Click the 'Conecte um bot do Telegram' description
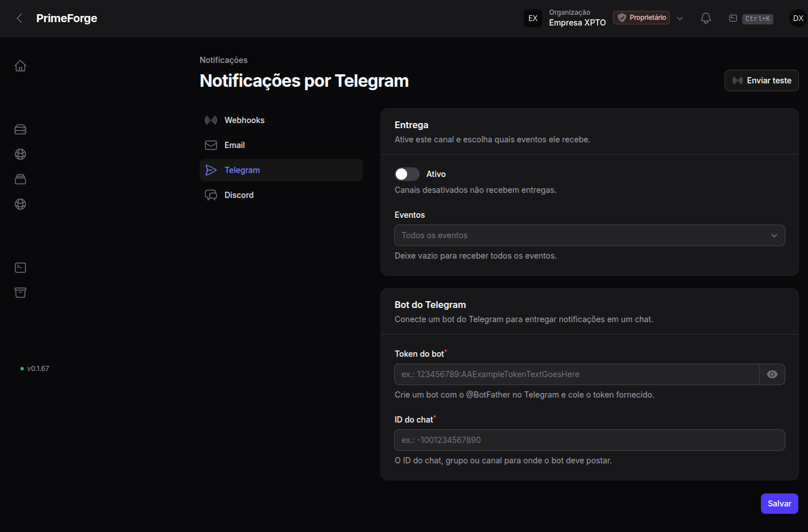The width and height of the screenshot is (808, 532). [524, 319]
